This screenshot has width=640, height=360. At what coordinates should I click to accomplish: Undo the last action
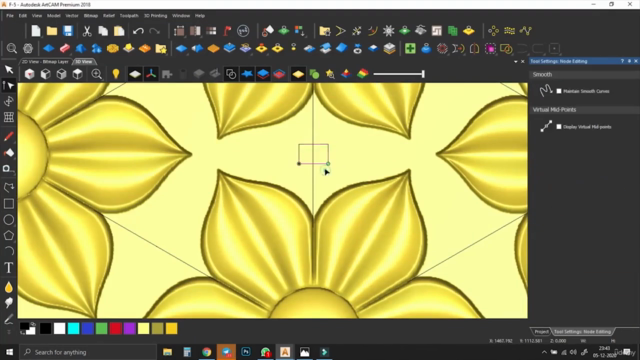[138, 31]
